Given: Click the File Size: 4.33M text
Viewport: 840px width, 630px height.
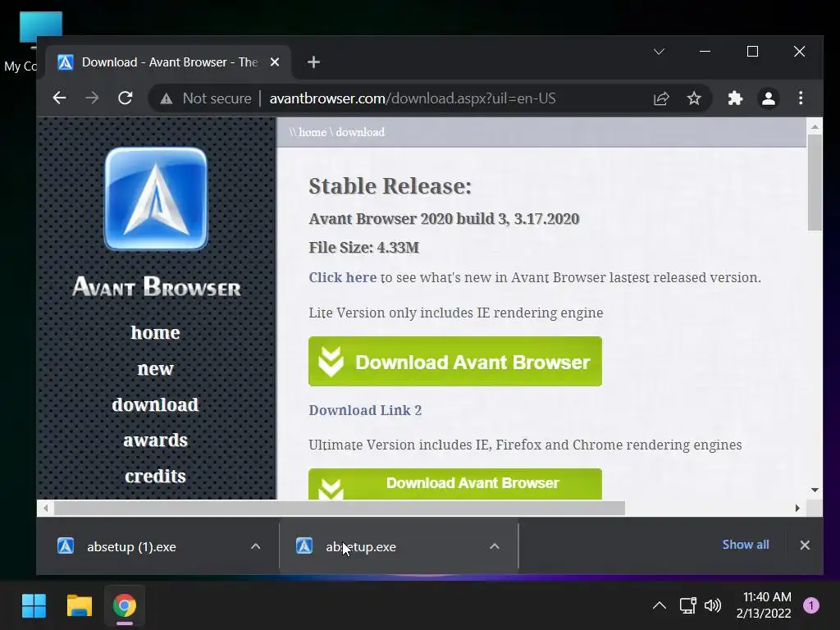Looking at the screenshot, I should 363,248.
